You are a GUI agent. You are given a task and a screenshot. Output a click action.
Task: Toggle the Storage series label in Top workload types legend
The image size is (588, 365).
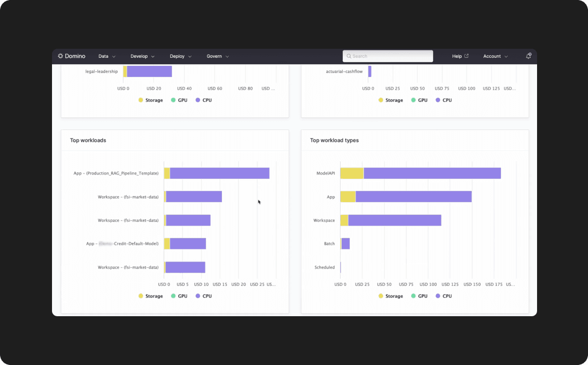pos(394,296)
